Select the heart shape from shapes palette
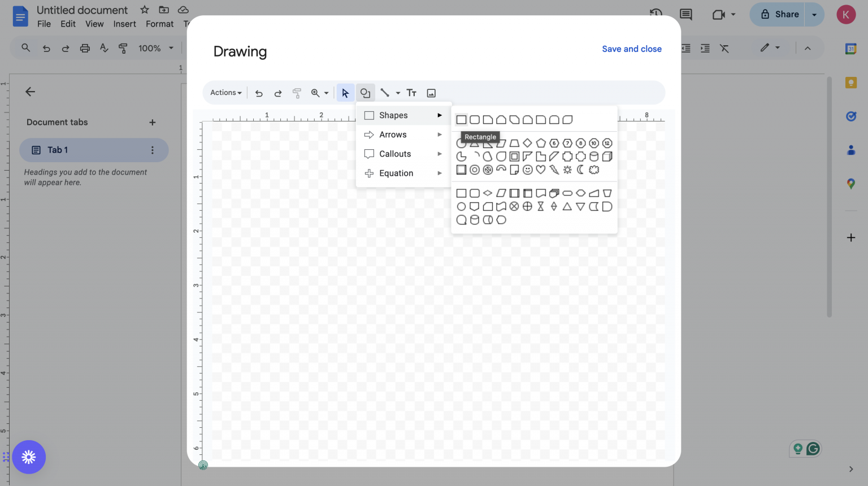The width and height of the screenshot is (868, 486). click(x=541, y=170)
